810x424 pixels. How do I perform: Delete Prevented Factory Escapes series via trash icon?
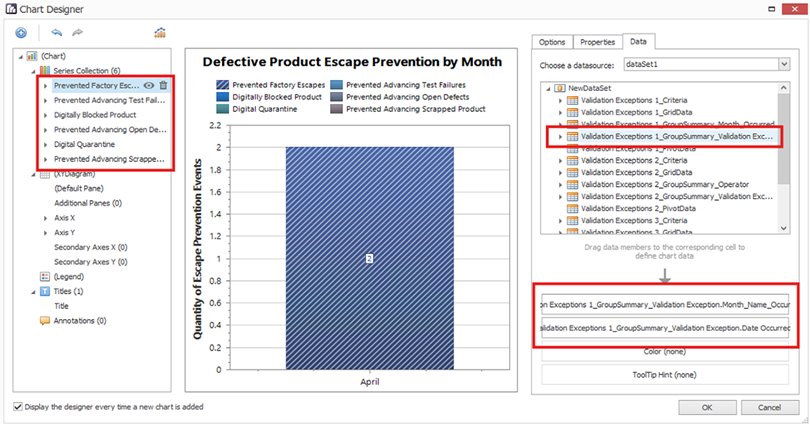(x=163, y=86)
